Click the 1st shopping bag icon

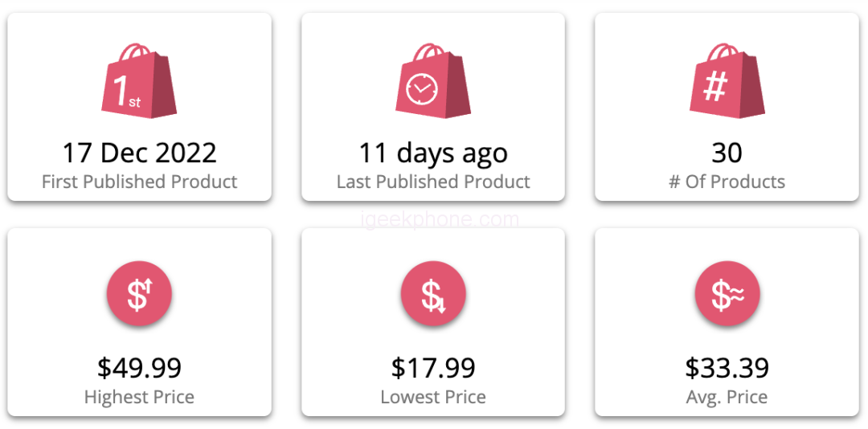(138, 81)
